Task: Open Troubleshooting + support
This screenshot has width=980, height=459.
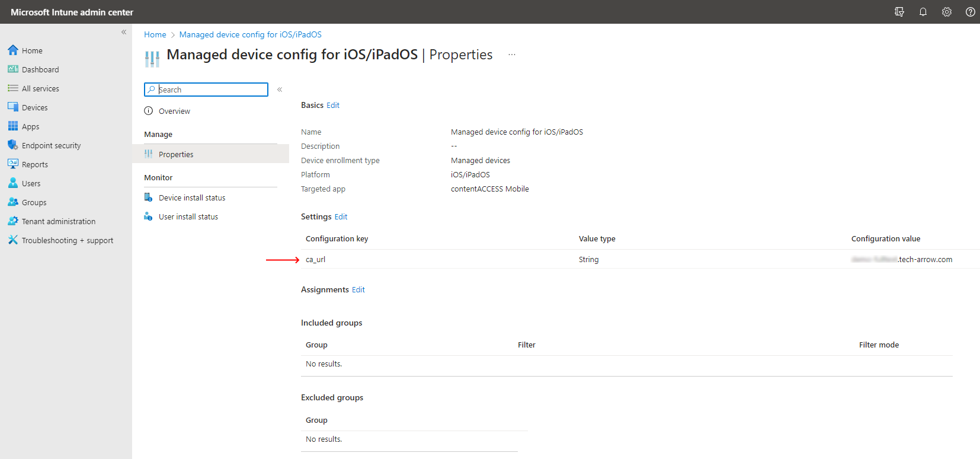Action: click(x=68, y=240)
